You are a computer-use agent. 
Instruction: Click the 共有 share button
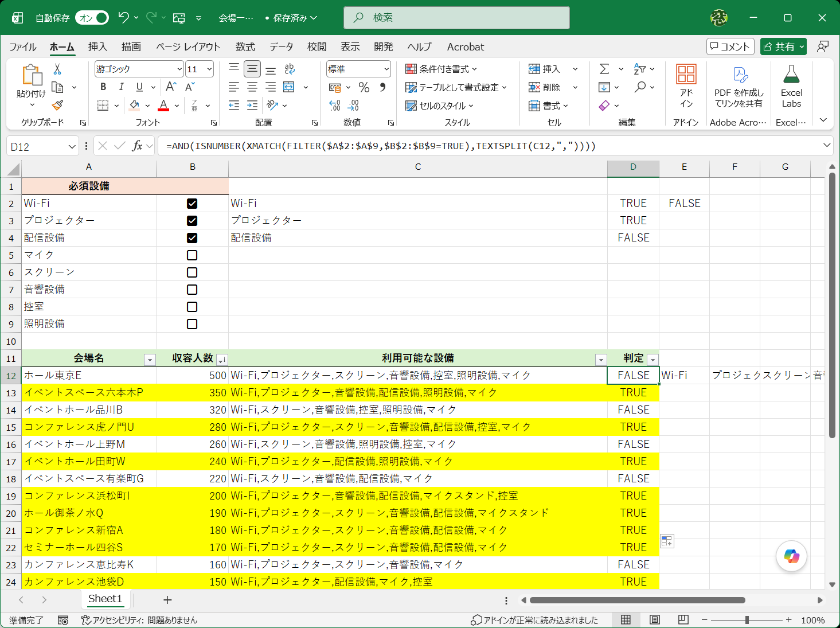783,46
